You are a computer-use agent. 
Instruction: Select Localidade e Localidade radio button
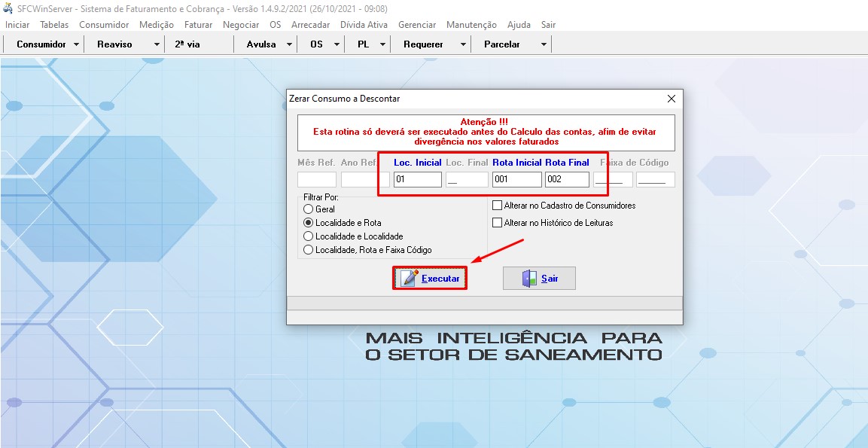[308, 236]
